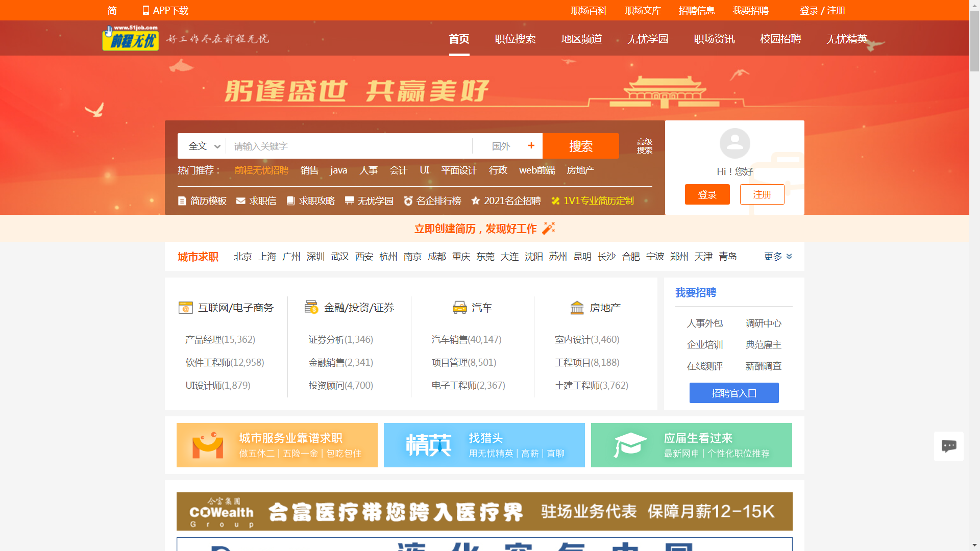This screenshot has width=980, height=551.
Task: Click the orange 登录 button in user panel
Action: point(707,194)
